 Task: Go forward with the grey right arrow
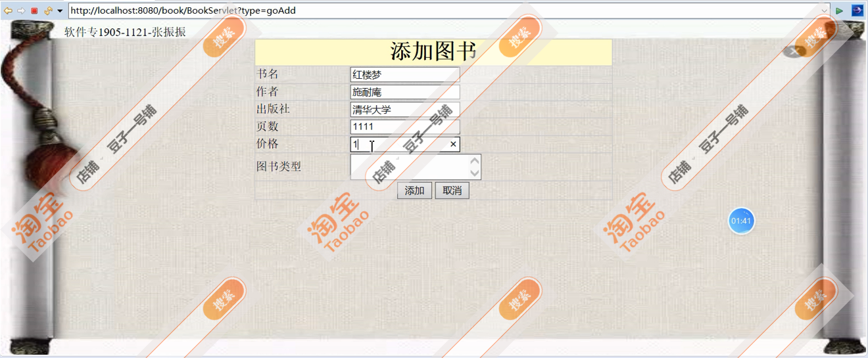tap(21, 11)
